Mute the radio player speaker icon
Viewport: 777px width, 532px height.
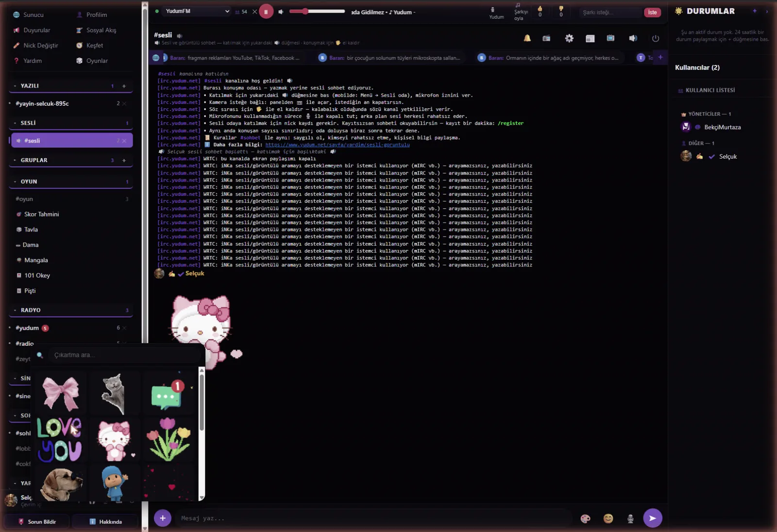pos(281,12)
